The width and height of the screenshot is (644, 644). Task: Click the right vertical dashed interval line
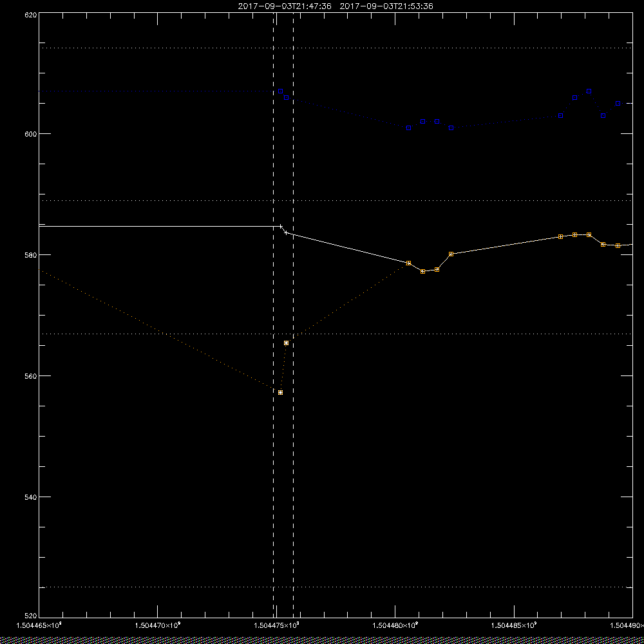pyautogui.click(x=293, y=314)
